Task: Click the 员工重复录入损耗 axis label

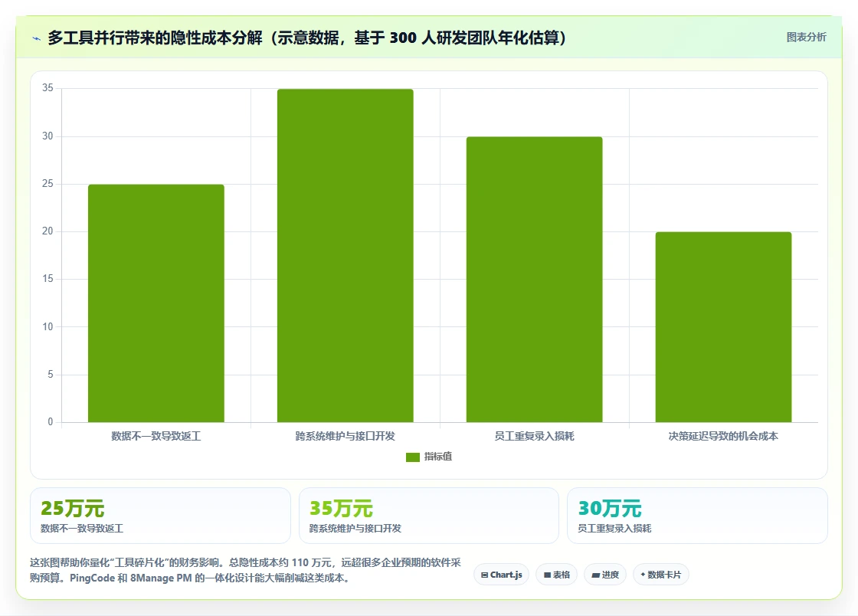Action: (x=534, y=436)
